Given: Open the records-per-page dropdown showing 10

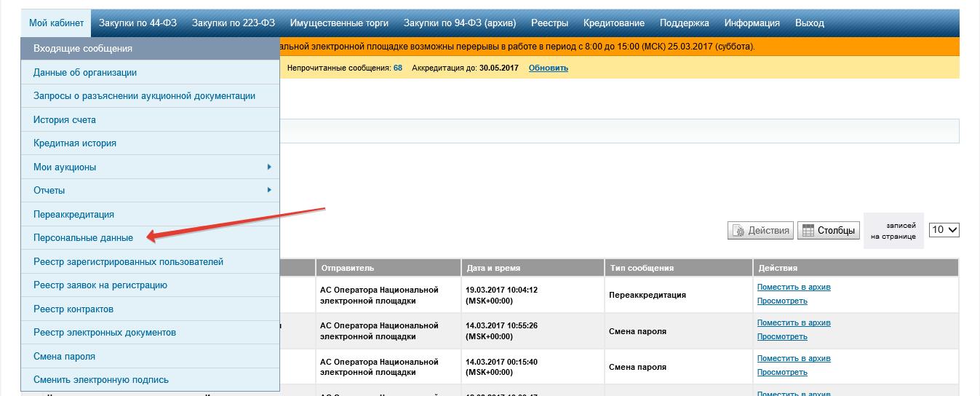Looking at the screenshot, I should point(944,230).
